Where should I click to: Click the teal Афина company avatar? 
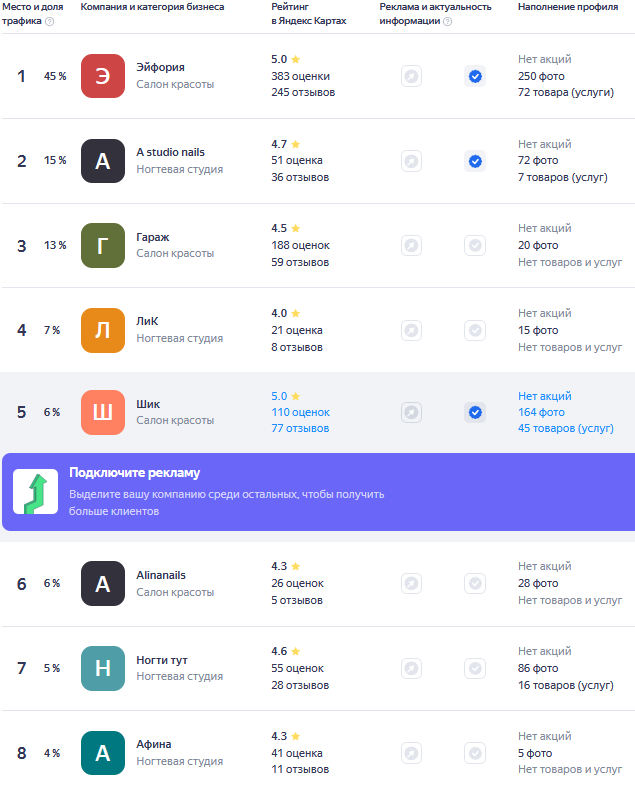(103, 753)
